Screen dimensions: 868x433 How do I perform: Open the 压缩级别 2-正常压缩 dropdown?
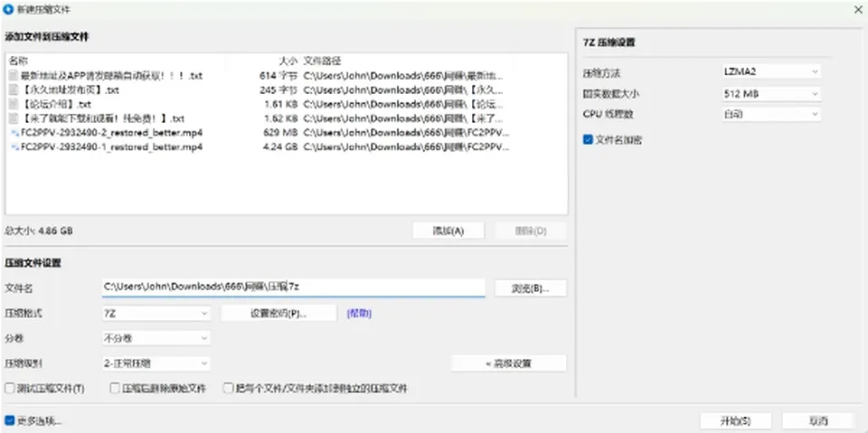click(156, 363)
